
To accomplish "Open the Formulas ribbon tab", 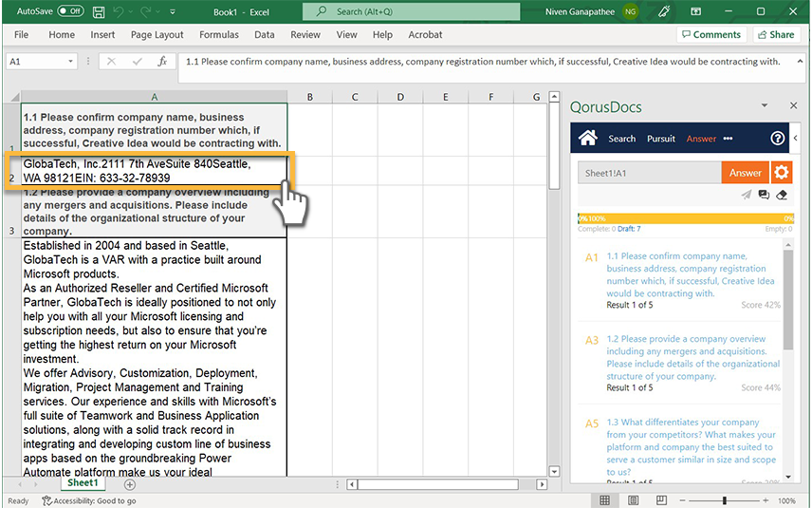I will pos(219,35).
